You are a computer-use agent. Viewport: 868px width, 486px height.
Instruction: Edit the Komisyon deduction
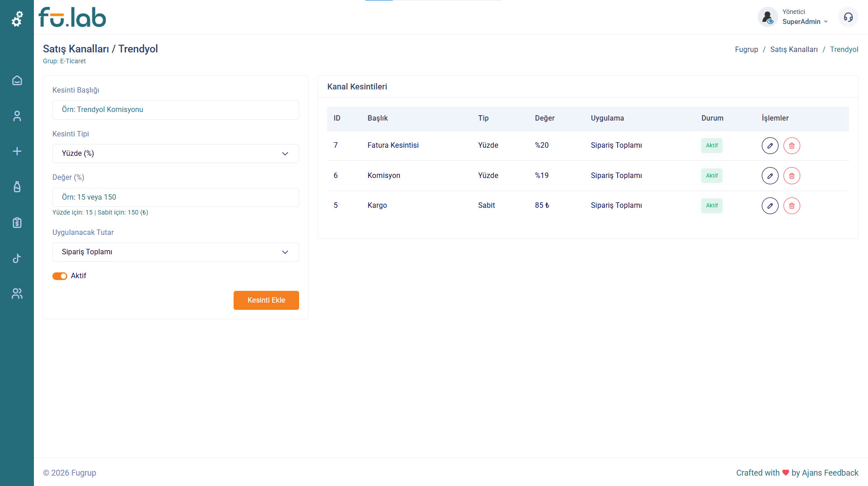pyautogui.click(x=770, y=176)
